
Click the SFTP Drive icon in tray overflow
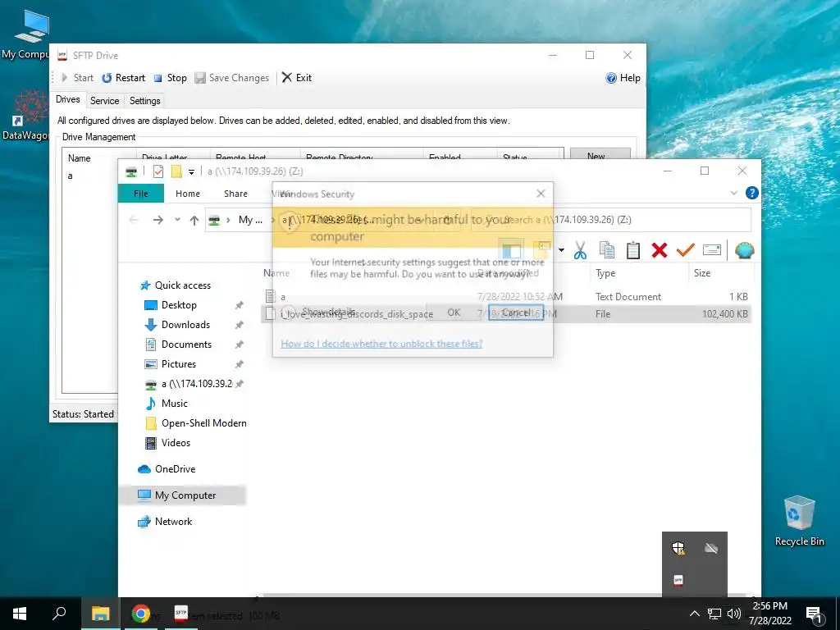(x=678, y=581)
